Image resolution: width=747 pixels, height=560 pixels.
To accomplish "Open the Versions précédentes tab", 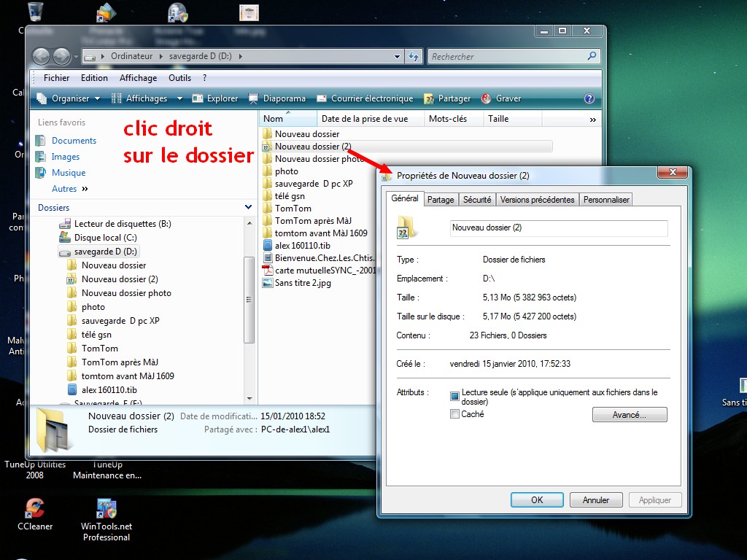I will point(538,200).
